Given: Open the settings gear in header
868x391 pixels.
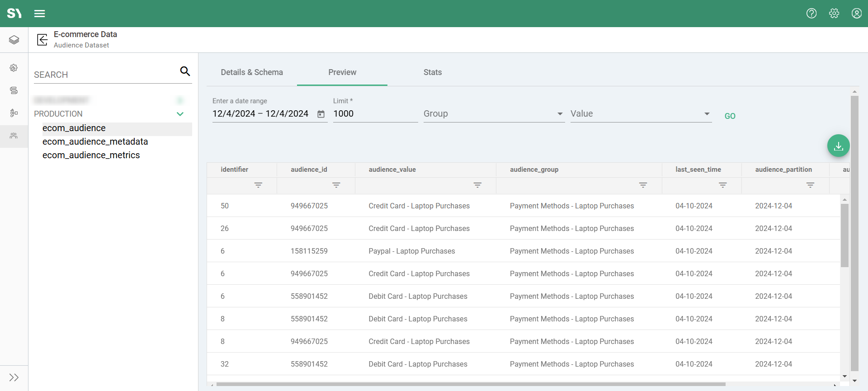Looking at the screenshot, I should 834,14.
